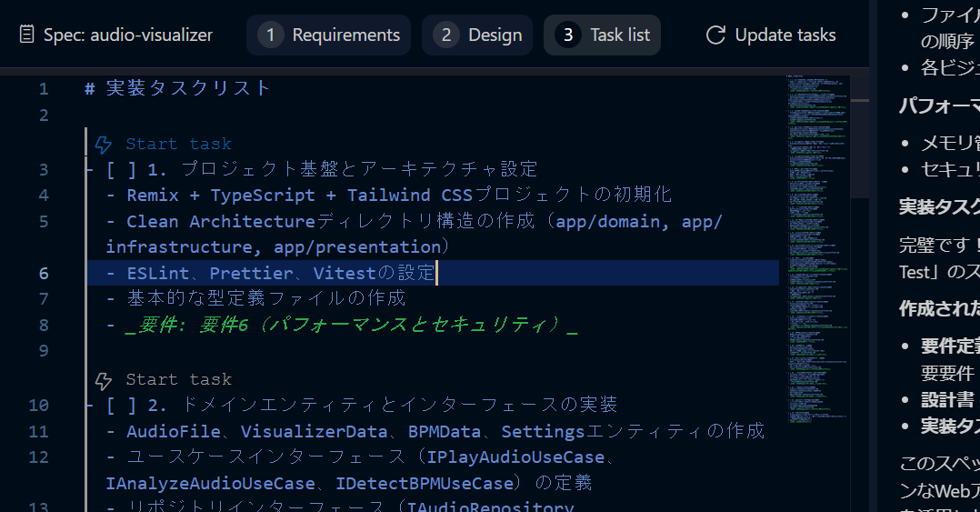Click Start task link above task 2
The height and width of the screenshot is (512, 980).
[179, 379]
